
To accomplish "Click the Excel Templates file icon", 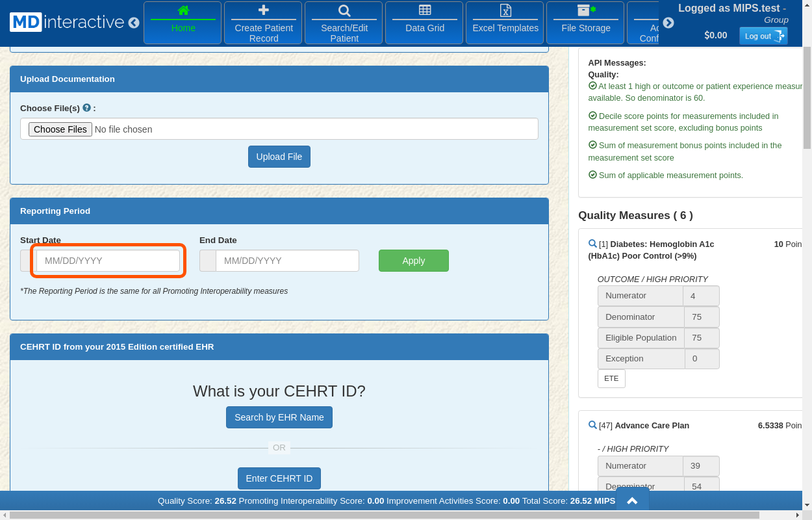I will click(505, 10).
